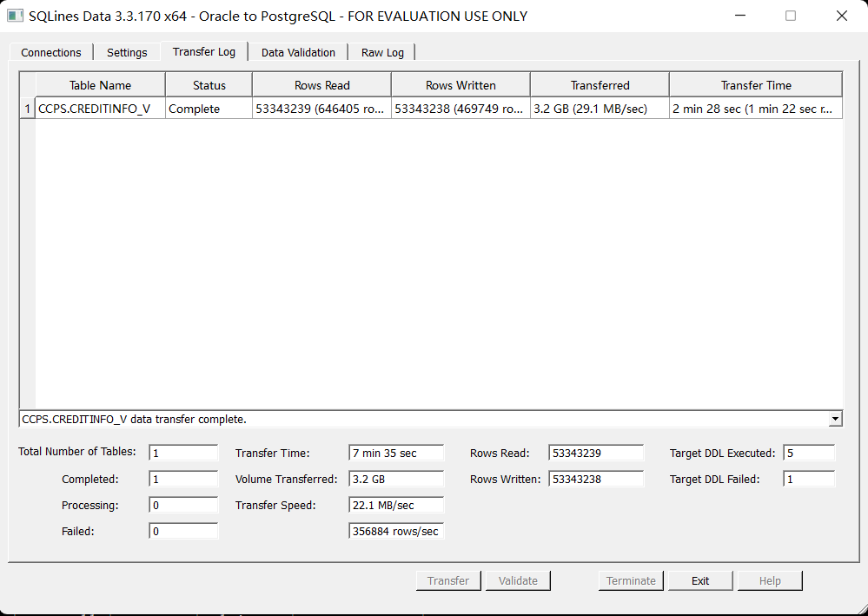The width and height of the screenshot is (868, 616).
Task: Click the Processing count field
Action: pyautogui.click(x=183, y=505)
